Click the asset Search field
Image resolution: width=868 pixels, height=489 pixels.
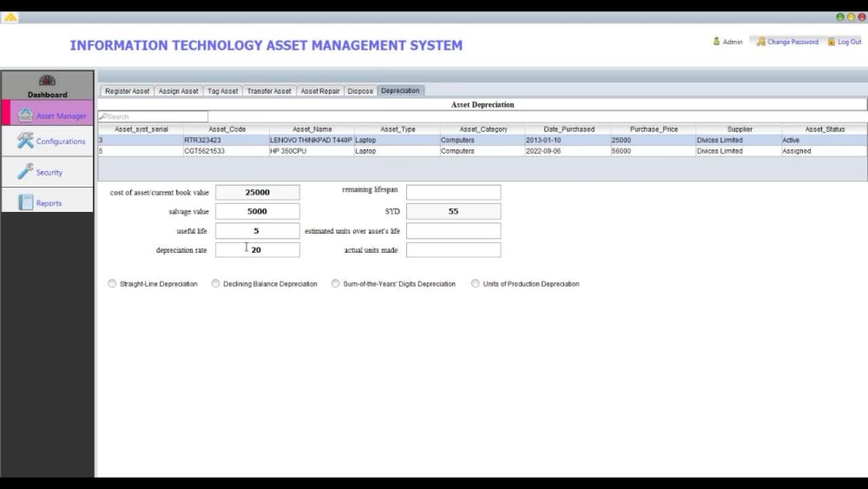154,116
